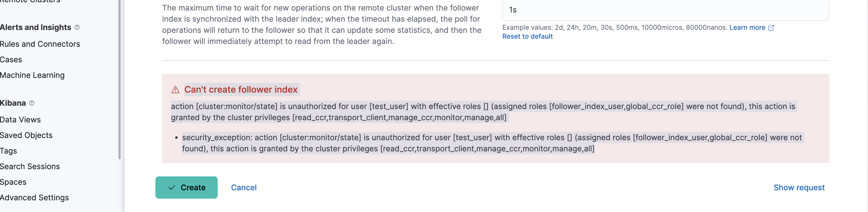
Task: Click Reset to default
Action: click(527, 36)
